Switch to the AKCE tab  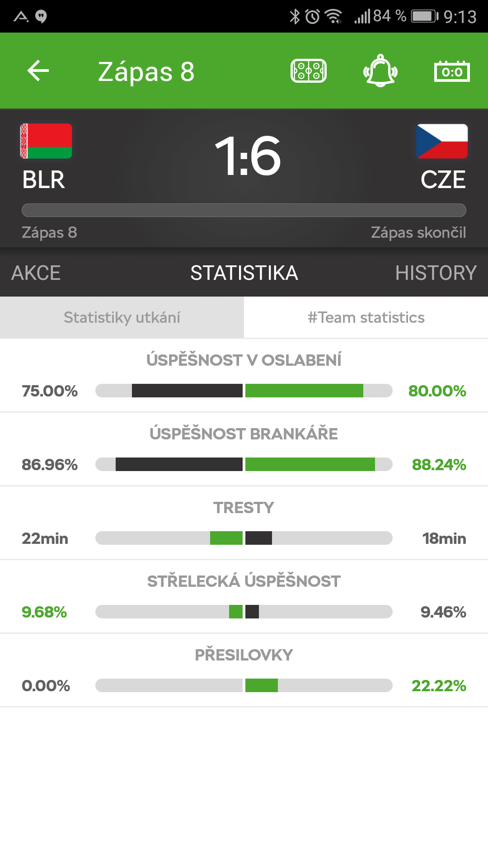coord(36,273)
